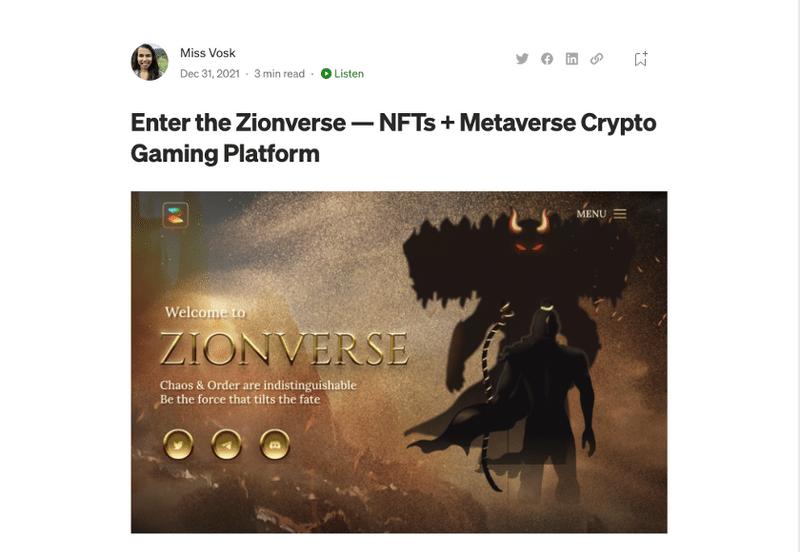Click the Zionverse Z logo in banner
This screenshot has width=800, height=552.
176,215
